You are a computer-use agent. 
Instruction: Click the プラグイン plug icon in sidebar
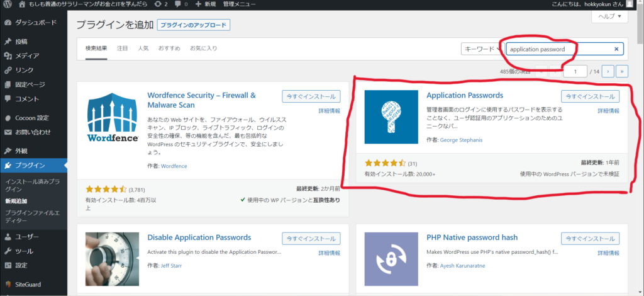[8, 166]
